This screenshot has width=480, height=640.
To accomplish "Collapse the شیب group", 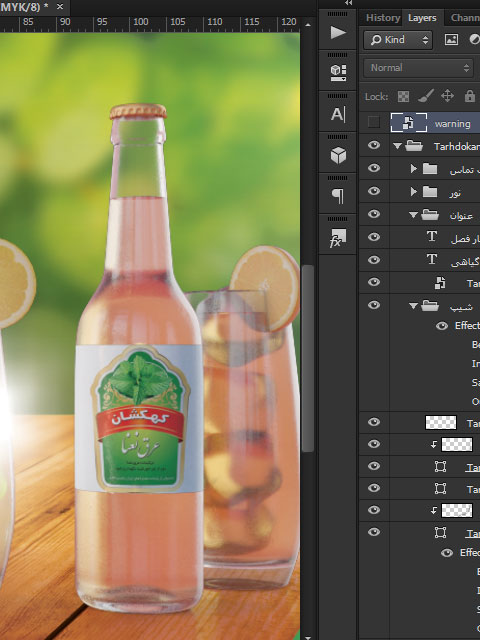I will coord(413,306).
